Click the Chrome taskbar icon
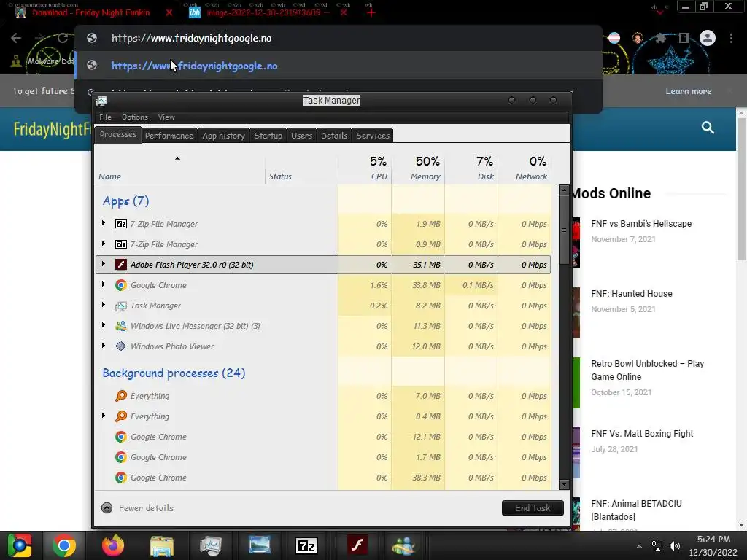The image size is (747, 560). click(64, 545)
